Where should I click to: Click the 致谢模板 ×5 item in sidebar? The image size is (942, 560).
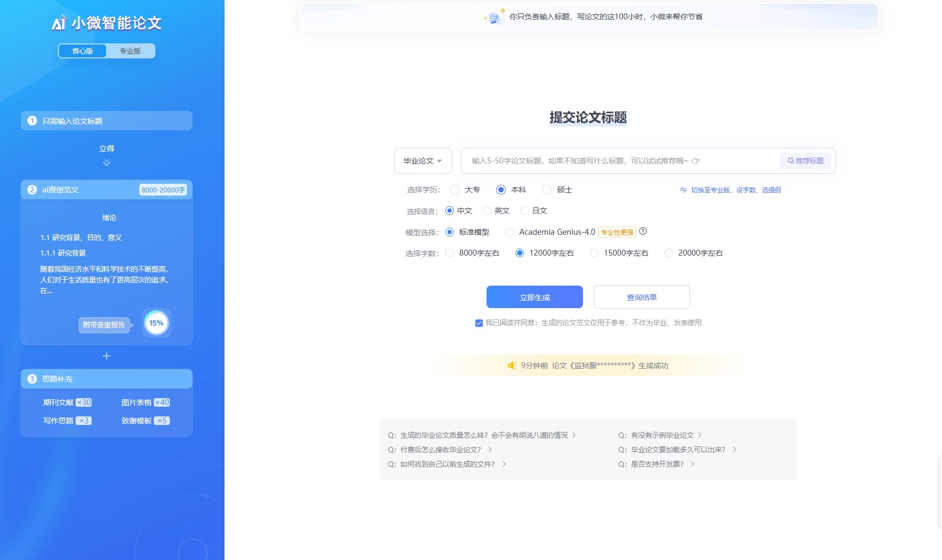(145, 420)
